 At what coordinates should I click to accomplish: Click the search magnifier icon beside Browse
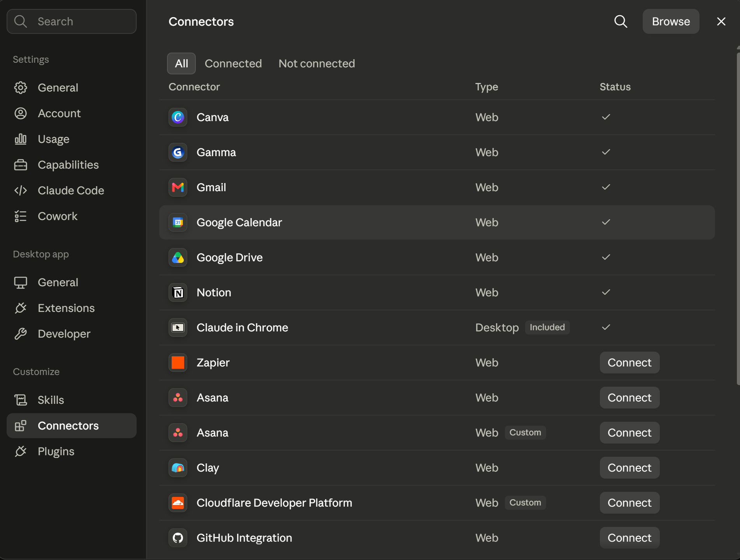tap(621, 21)
